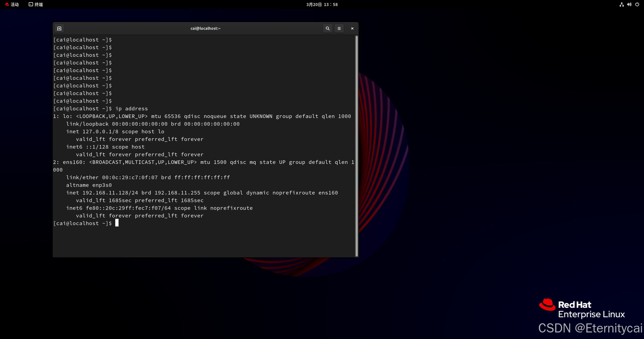
Task: Click the power icon in top bar
Action: 637,4
